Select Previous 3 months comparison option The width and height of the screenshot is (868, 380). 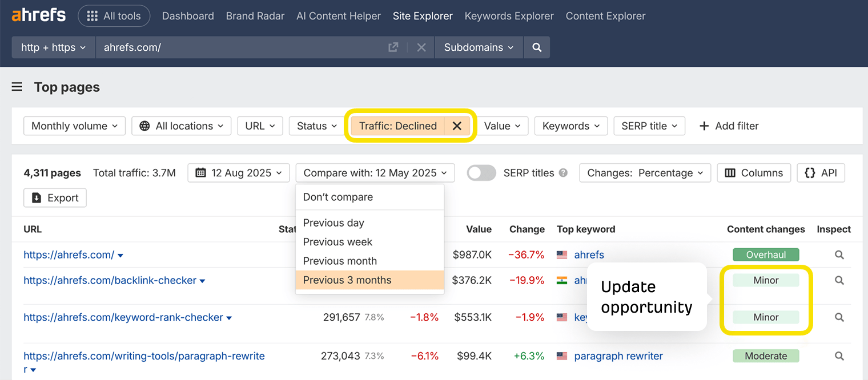tap(347, 280)
